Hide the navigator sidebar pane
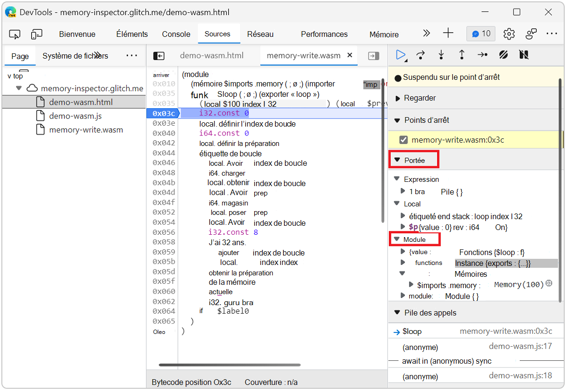 pyautogui.click(x=159, y=56)
